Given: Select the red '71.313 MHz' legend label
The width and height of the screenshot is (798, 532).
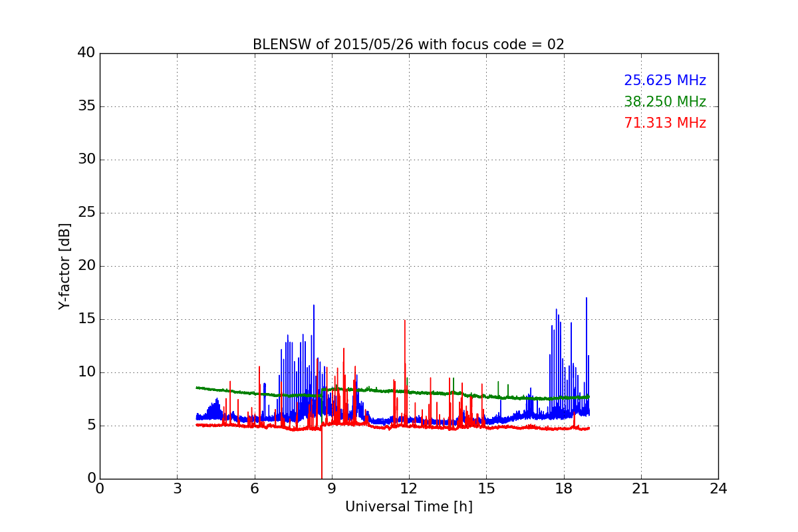Looking at the screenshot, I should point(665,123).
